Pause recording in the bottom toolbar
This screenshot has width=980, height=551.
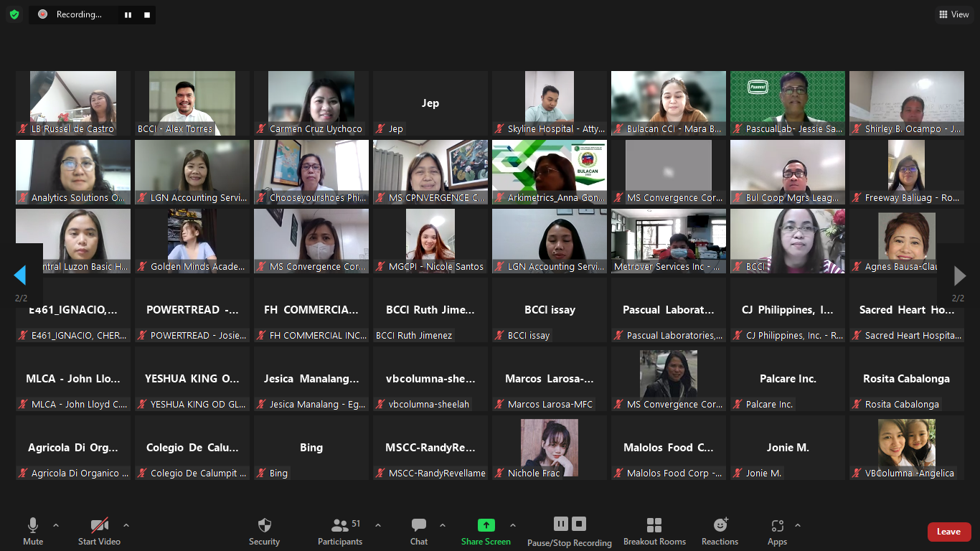(561, 524)
